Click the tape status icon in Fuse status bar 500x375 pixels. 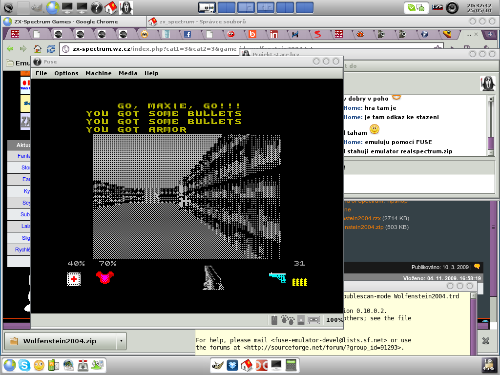(314, 320)
